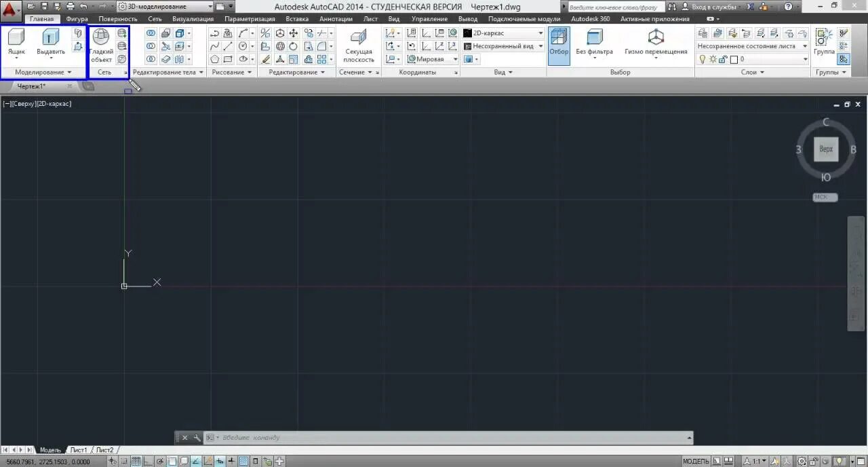Click the МОДЕЛЬ status bar button

696,462
